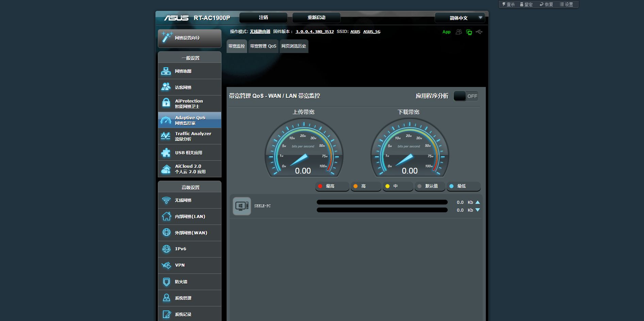Click the SEELE-PC download arrow icon
Screen dimensions: 644x321
(478, 210)
